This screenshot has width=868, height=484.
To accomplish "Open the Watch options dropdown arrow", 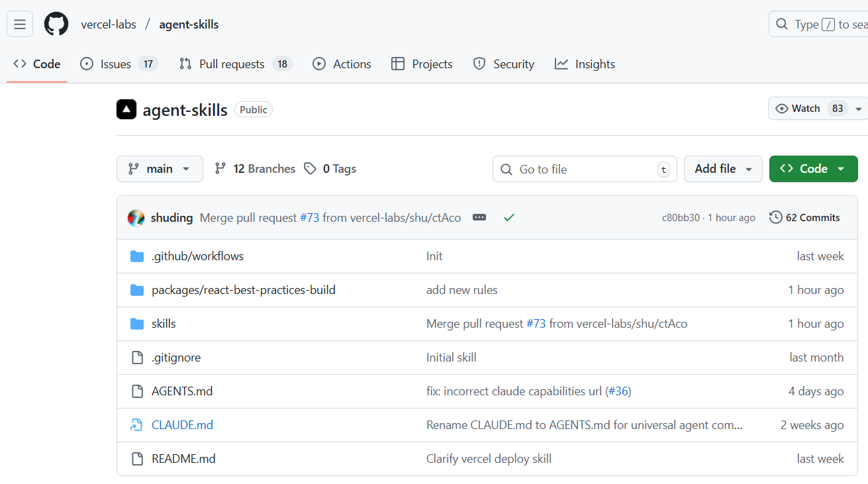I will pyautogui.click(x=859, y=109).
